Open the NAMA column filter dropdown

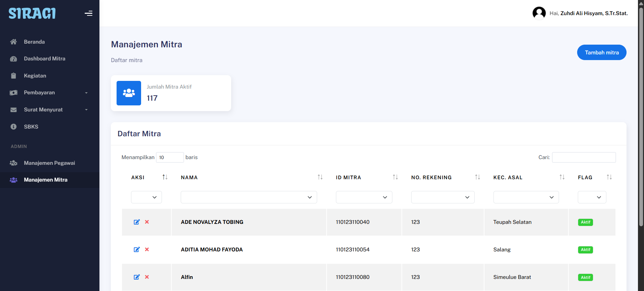coord(249,197)
